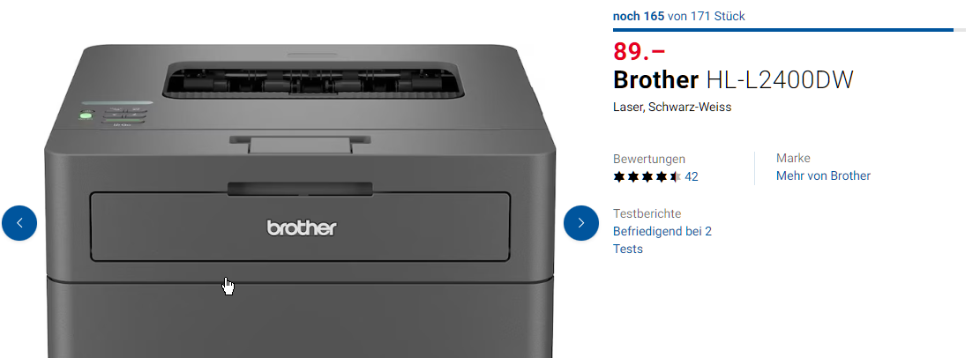Click the red 89.– price
This screenshot has width=980, height=358.
click(640, 52)
